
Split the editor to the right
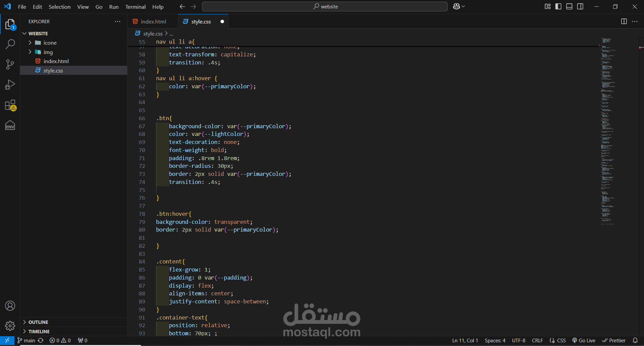tap(624, 21)
